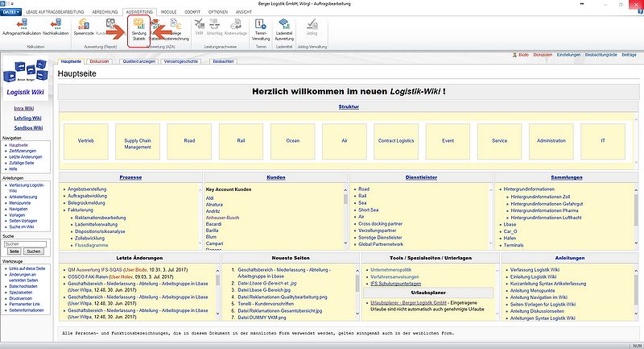Select the AUSWERTUNG ribbon tab
Screen dimensions: 644x349
[x=139, y=12]
